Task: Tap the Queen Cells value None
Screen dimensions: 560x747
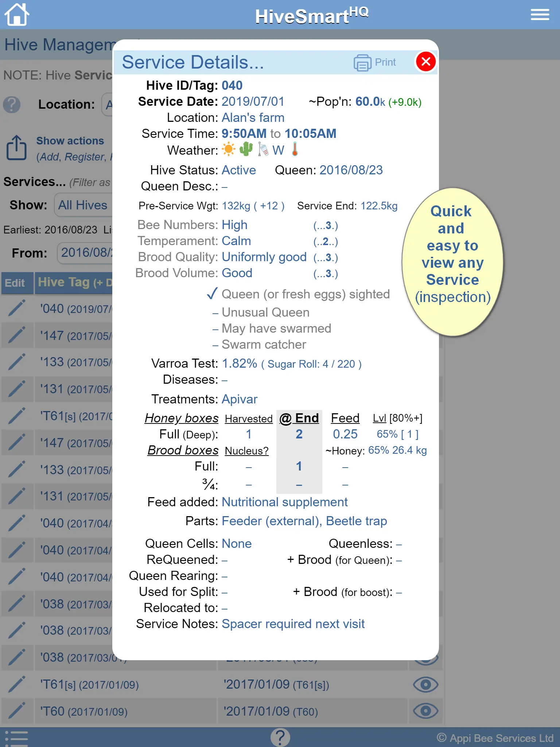Action: (x=237, y=543)
